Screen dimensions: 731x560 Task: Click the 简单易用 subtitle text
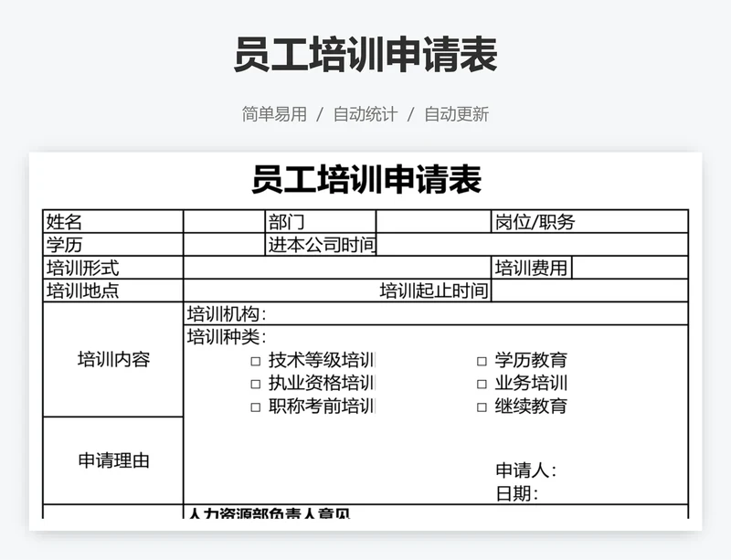(274, 114)
